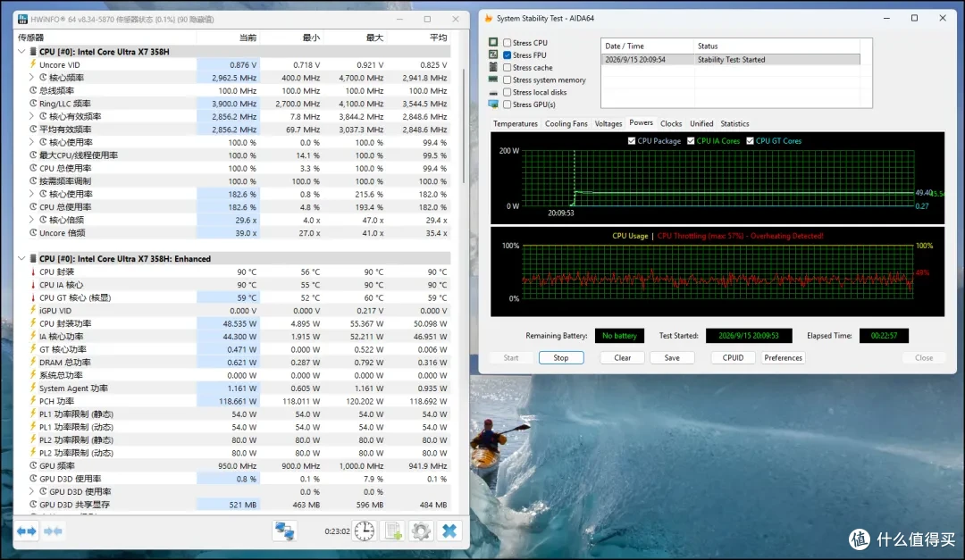The height and width of the screenshot is (560, 965).
Task: Expand the 核心频率 row
Action: pos(31,78)
